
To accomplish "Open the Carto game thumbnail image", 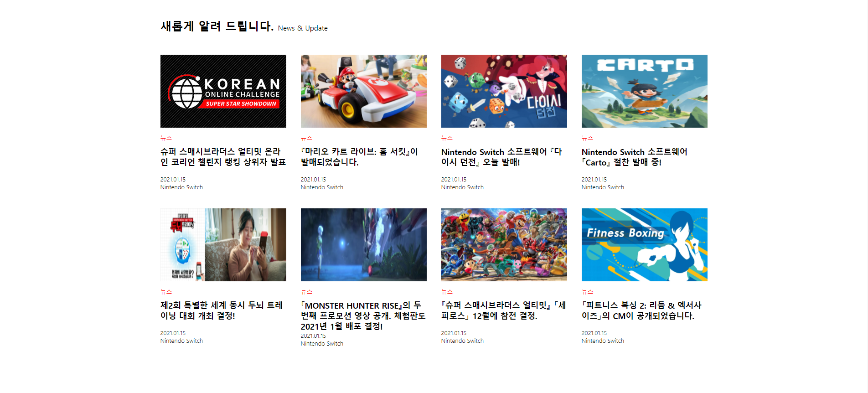I will [x=645, y=91].
